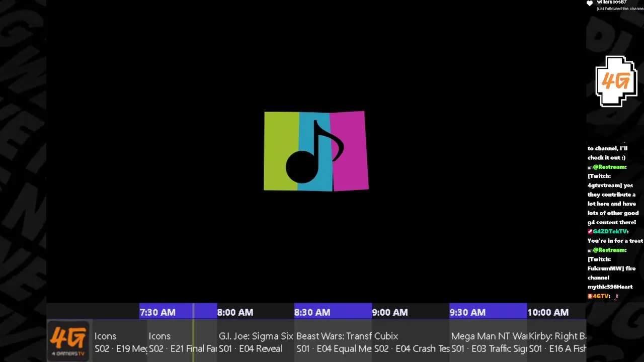Click "You're in for a treat" chat message
This screenshot has height=362, width=644.
point(615,241)
